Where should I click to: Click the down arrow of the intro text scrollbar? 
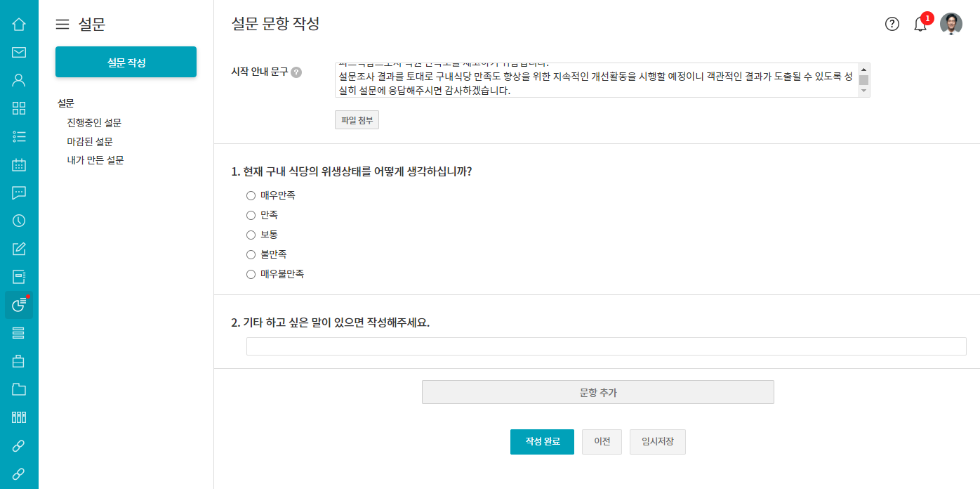click(x=864, y=91)
